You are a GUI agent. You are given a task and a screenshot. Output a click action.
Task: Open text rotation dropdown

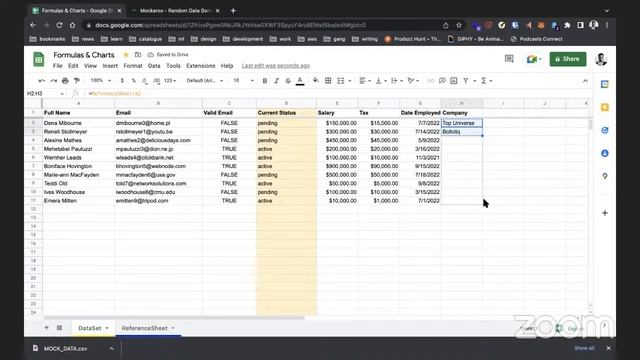tap(413, 81)
